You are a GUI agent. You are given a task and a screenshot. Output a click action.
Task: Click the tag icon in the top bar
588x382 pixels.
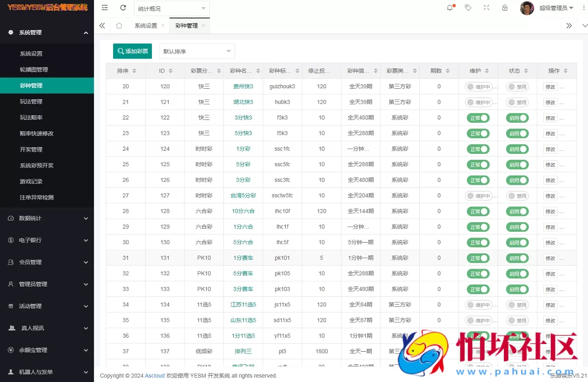coord(468,8)
